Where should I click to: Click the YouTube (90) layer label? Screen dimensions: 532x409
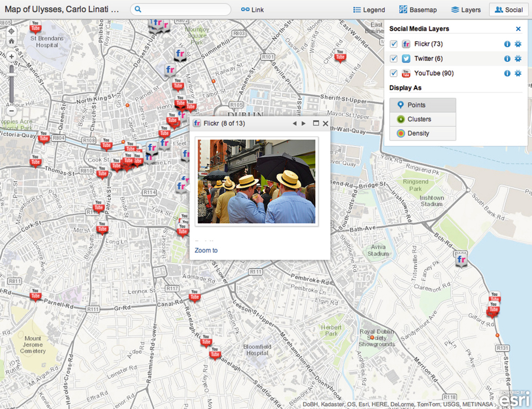434,73
